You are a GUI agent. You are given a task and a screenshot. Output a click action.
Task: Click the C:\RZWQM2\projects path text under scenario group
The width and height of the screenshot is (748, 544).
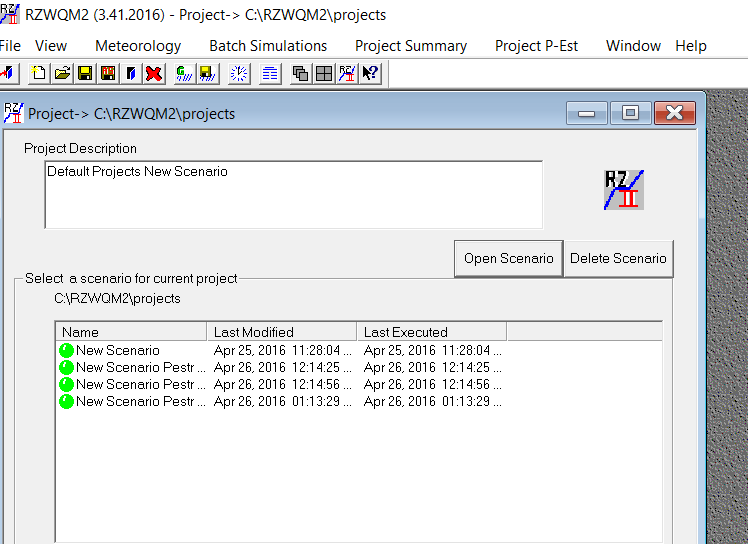[x=117, y=299]
